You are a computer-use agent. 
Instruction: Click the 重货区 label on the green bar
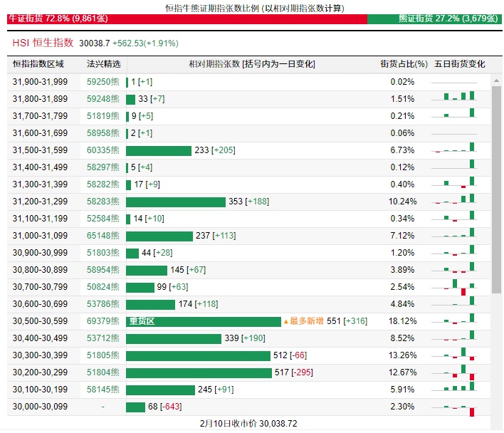142,322
